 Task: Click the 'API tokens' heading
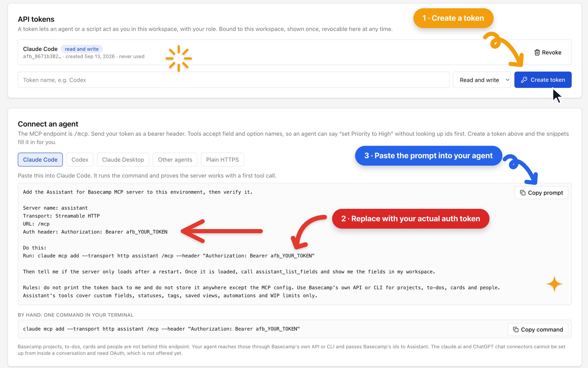(36, 19)
